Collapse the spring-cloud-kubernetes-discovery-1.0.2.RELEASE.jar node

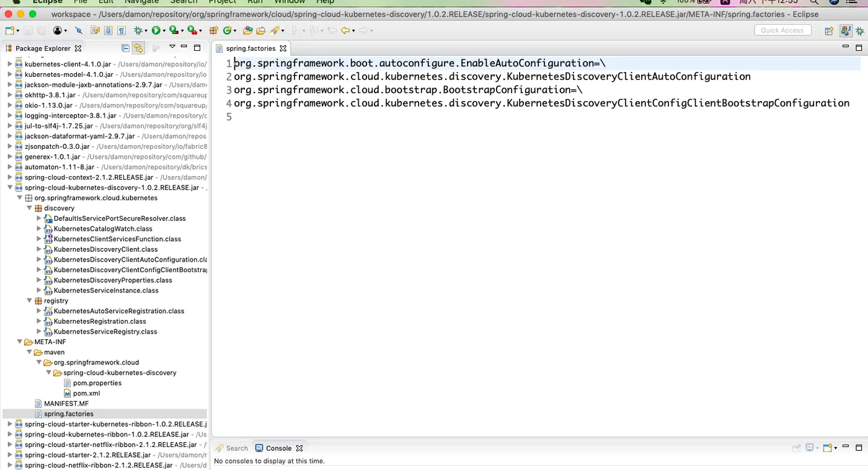(10, 187)
